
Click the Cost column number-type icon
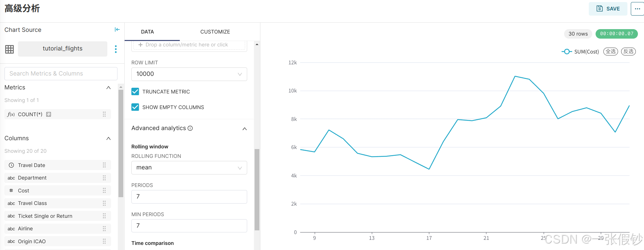click(x=11, y=191)
